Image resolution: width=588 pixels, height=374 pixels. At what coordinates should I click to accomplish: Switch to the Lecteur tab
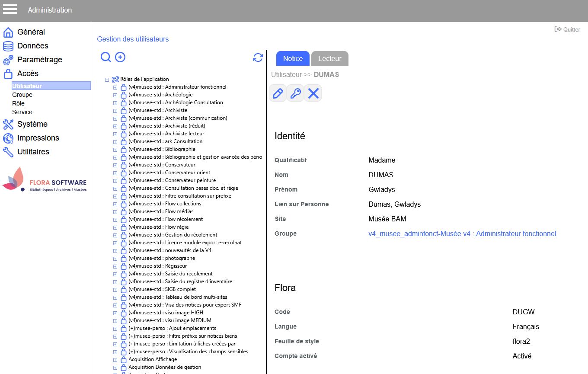pyautogui.click(x=329, y=58)
